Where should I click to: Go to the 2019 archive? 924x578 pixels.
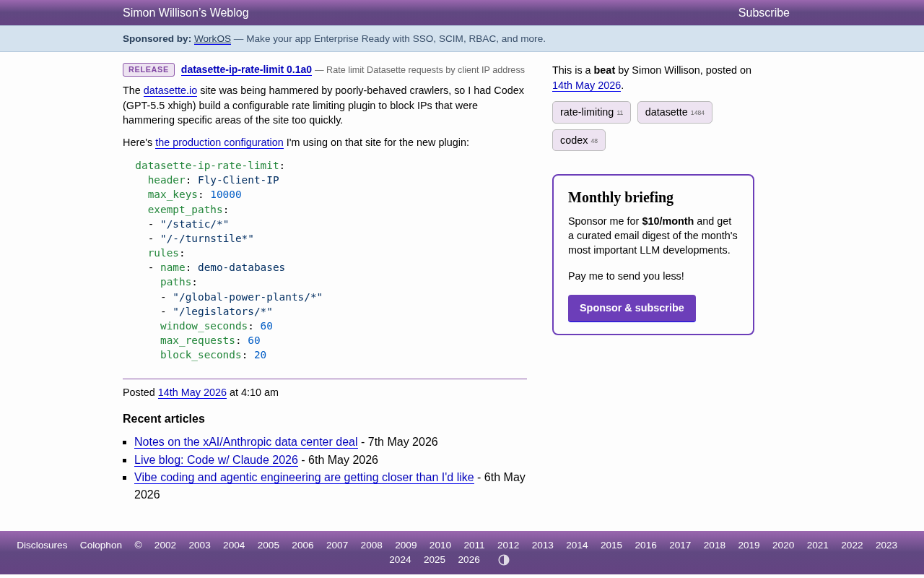pyautogui.click(x=749, y=545)
